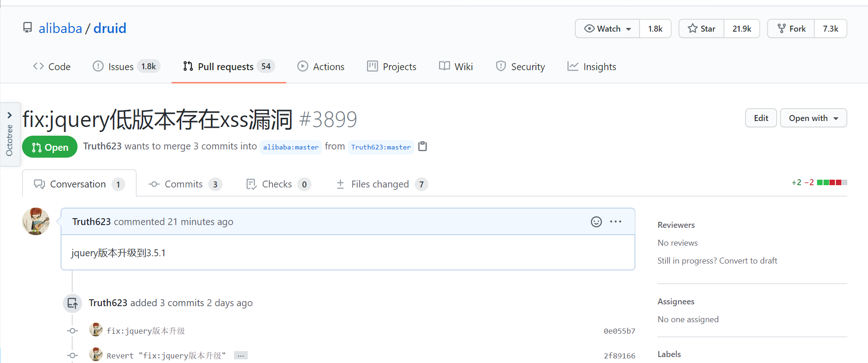Open the Revert 'fix:jquery版本升级' commit
Viewport: 868px width, 363px height.
coord(166,356)
